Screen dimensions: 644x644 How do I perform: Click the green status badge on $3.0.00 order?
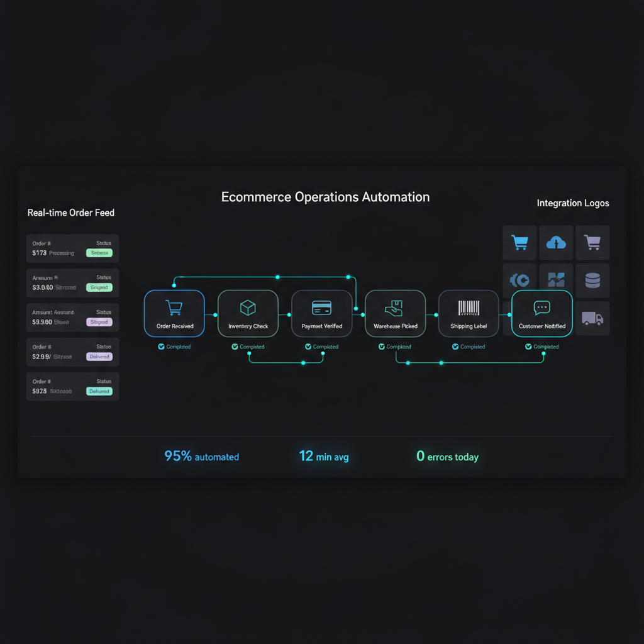click(99, 287)
